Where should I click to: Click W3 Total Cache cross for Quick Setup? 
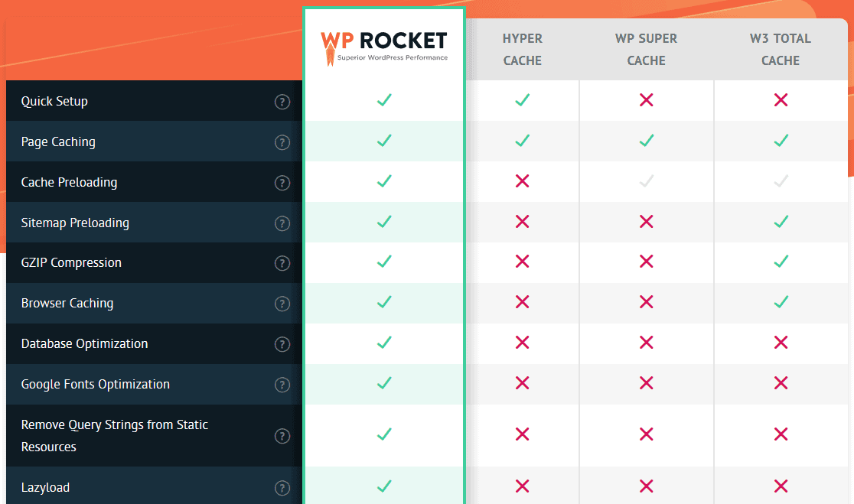click(781, 100)
